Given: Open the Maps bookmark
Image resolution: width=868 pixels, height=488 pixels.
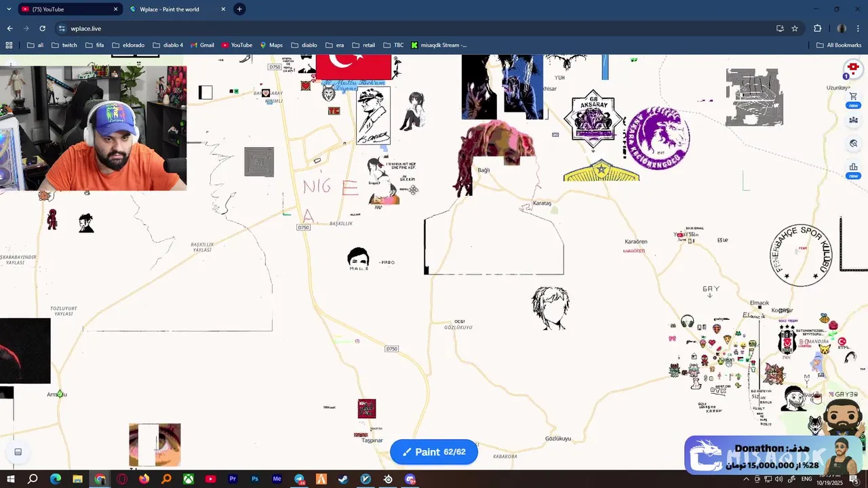Looking at the screenshot, I should coord(271,45).
